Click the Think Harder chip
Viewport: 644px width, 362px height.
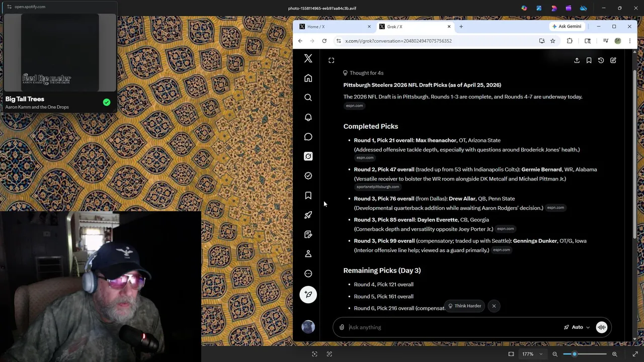tap(464, 306)
